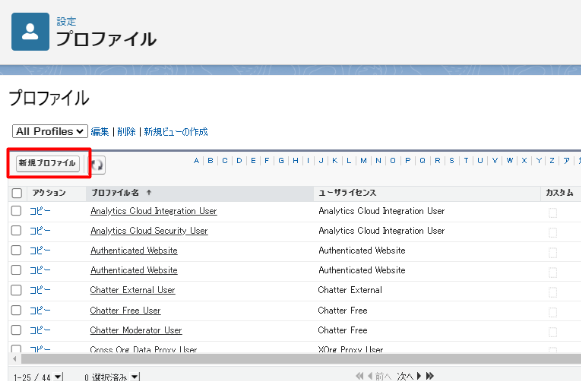Check the box for Chatter External User

pyautogui.click(x=16, y=290)
